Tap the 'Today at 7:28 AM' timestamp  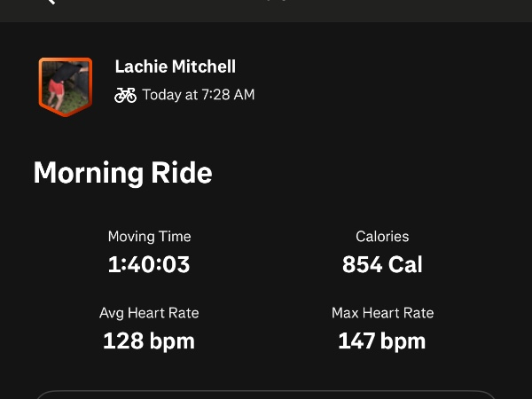pos(199,95)
